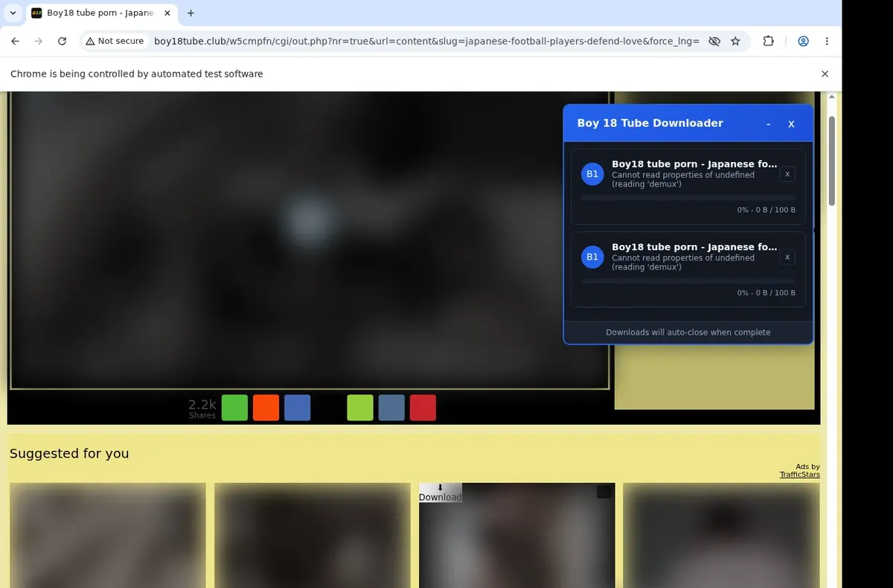Go forward in browser history
This screenshot has width=893, height=588.
38,41
